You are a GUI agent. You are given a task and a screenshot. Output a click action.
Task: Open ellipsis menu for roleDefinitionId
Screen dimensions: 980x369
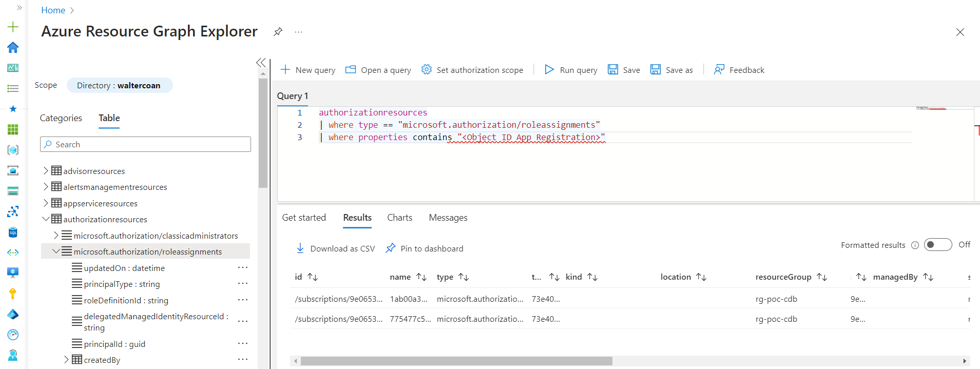tap(243, 300)
